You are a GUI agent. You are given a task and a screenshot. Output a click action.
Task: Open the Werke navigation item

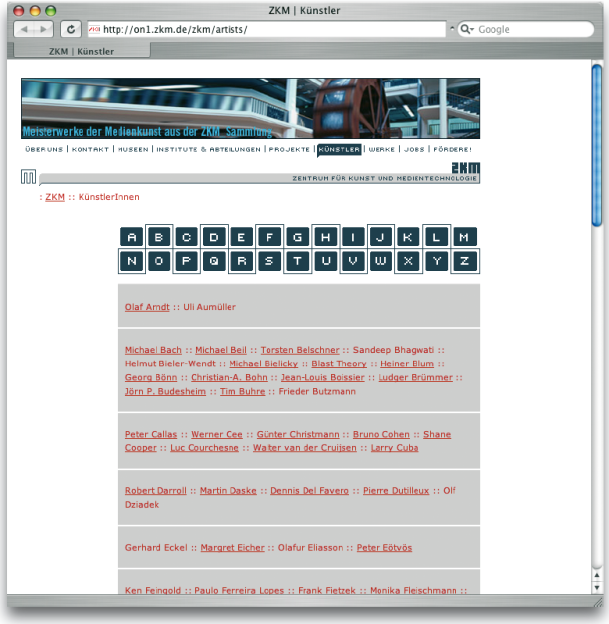tap(381, 149)
